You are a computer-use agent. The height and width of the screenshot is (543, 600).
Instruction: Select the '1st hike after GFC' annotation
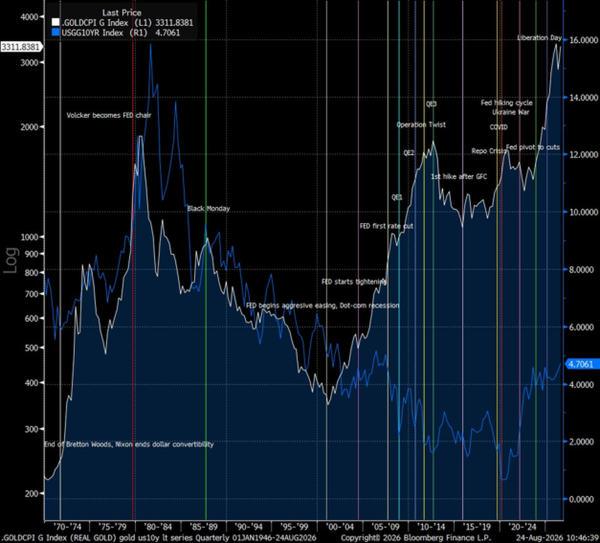tap(459, 176)
